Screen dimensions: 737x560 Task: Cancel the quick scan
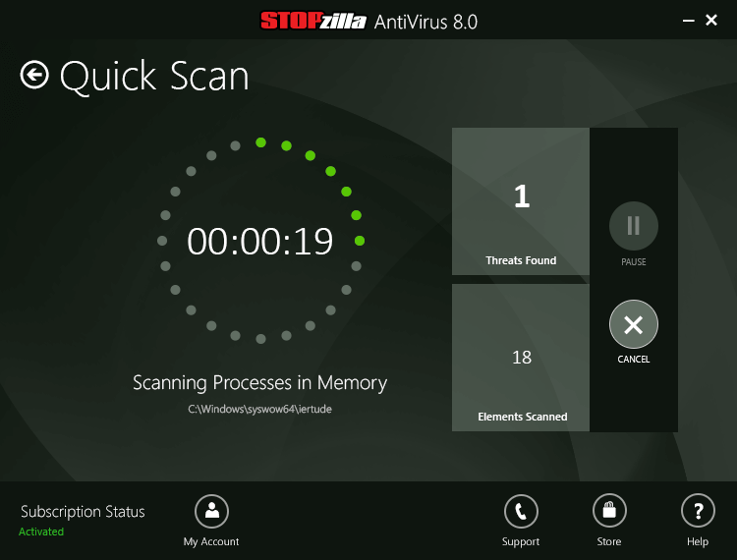[x=633, y=324]
